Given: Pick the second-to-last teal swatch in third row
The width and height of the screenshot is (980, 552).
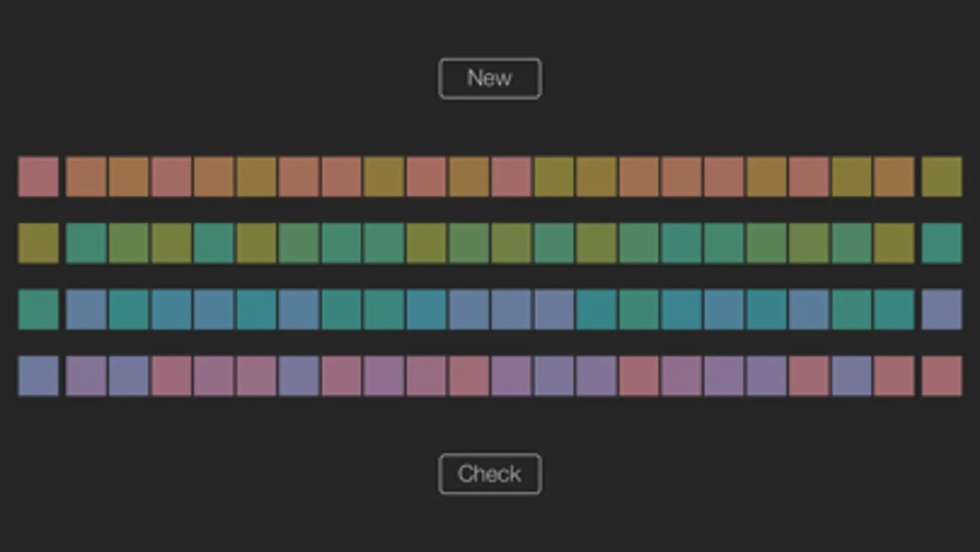Looking at the screenshot, I should (x=894, y=309).
